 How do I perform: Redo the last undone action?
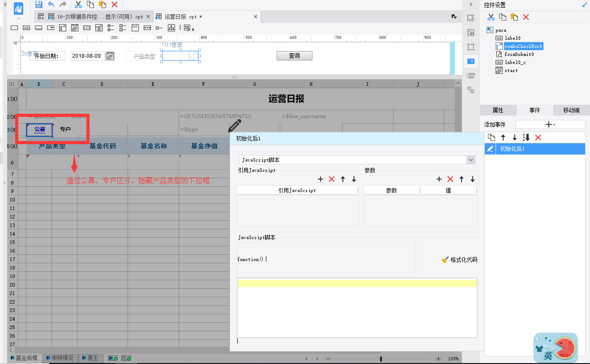click(63, 4)
